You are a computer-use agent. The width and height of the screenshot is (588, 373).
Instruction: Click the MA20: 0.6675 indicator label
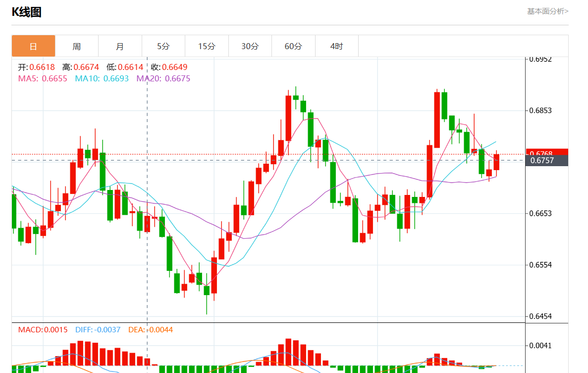[163, 78]
